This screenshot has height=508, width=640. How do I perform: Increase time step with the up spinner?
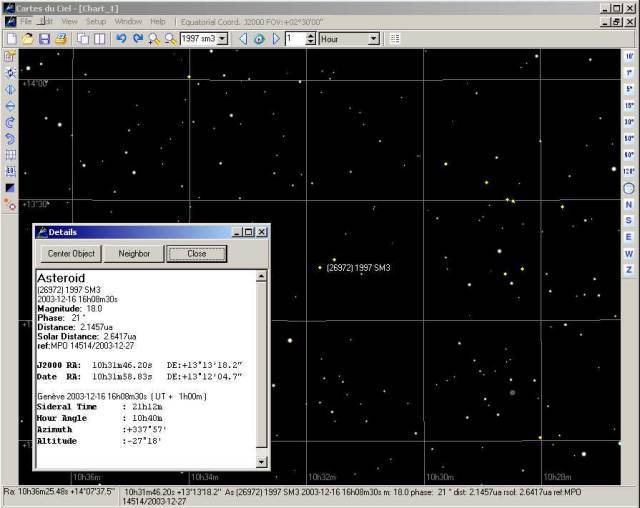coord(311,36)
